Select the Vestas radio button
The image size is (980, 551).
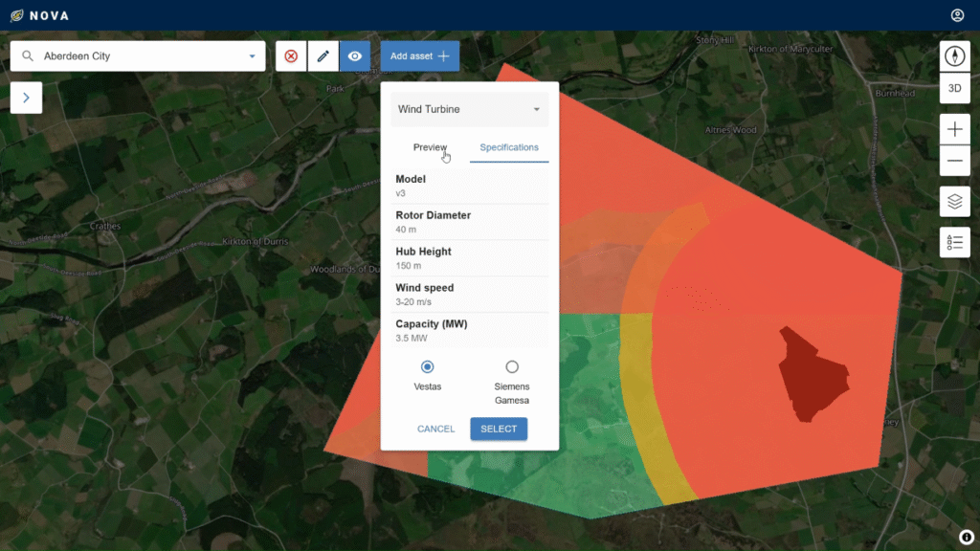(x=427, y=367)
